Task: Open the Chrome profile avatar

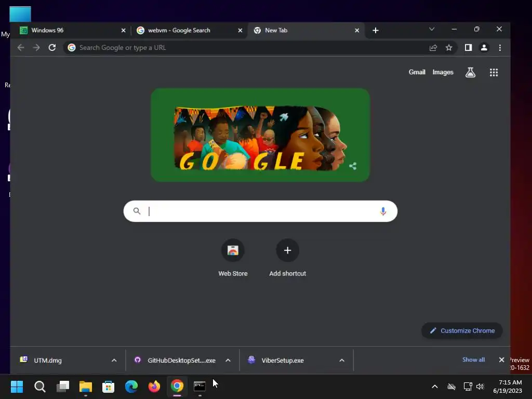Action: 484,48
